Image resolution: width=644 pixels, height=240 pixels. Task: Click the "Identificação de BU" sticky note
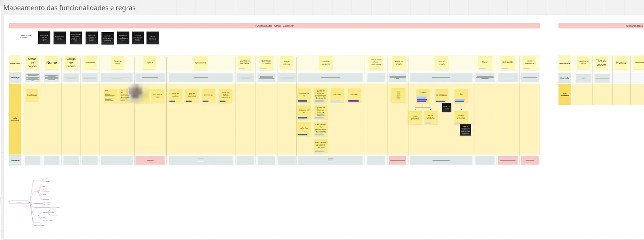point(584,63)
